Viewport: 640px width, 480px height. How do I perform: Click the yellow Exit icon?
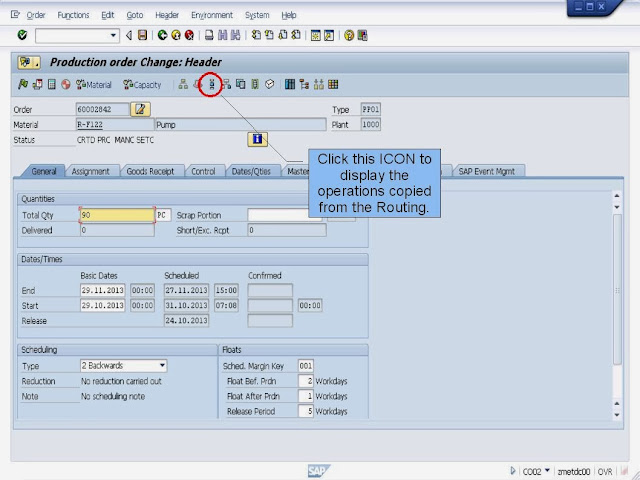(x=176, y=36)
